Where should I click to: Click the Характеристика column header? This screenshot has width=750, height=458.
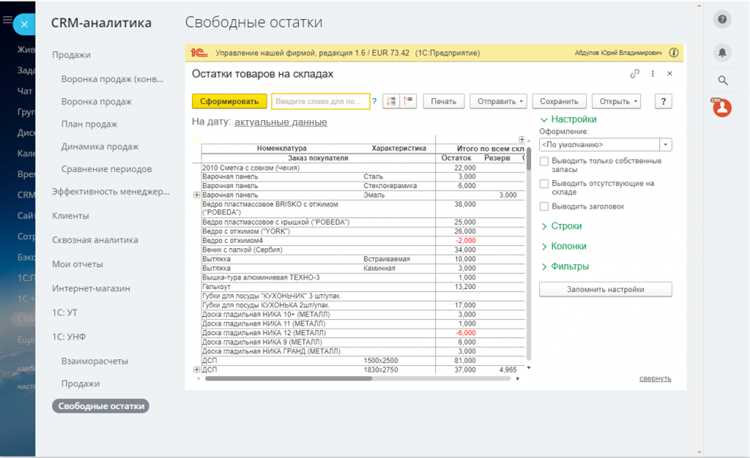pos(398,148)
